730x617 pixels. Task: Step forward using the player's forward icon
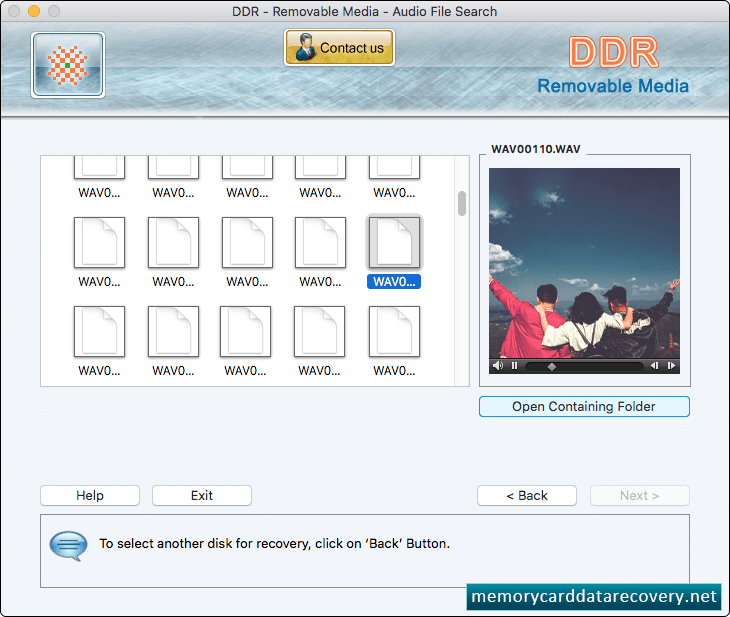pos(671,366)
